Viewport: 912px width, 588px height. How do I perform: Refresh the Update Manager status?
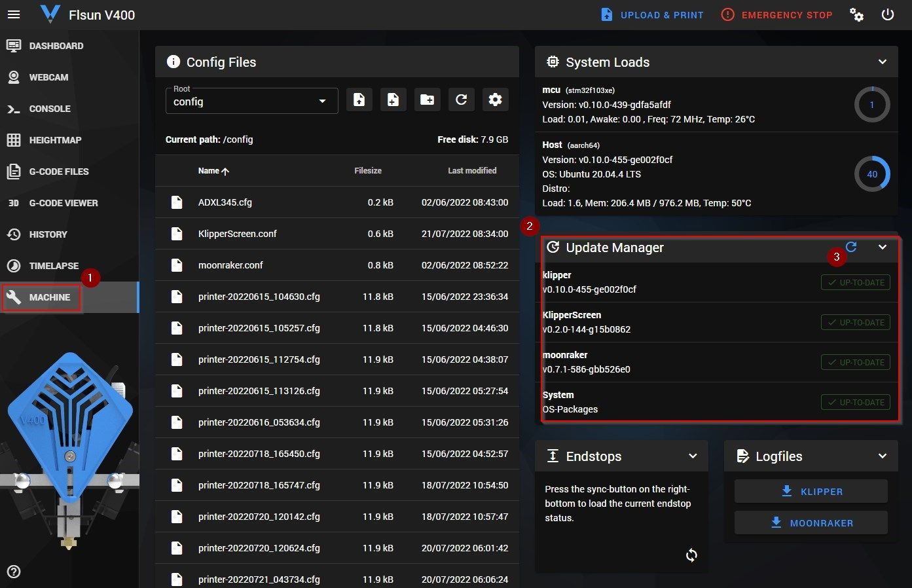coord(851,247)
